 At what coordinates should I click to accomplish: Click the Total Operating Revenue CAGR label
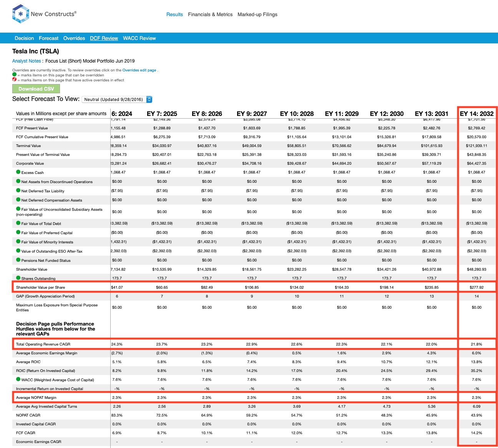tap(43, 344)
